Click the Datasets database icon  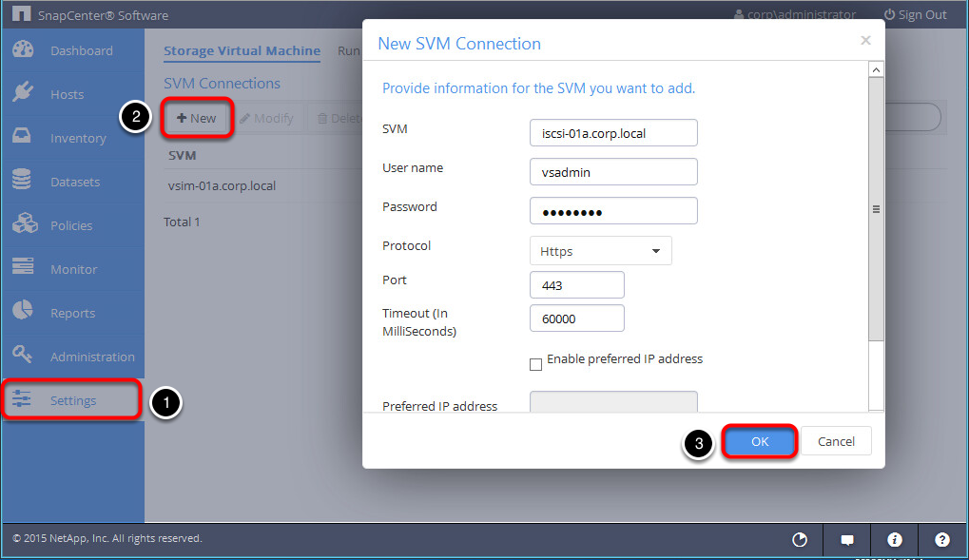(22, 180)
